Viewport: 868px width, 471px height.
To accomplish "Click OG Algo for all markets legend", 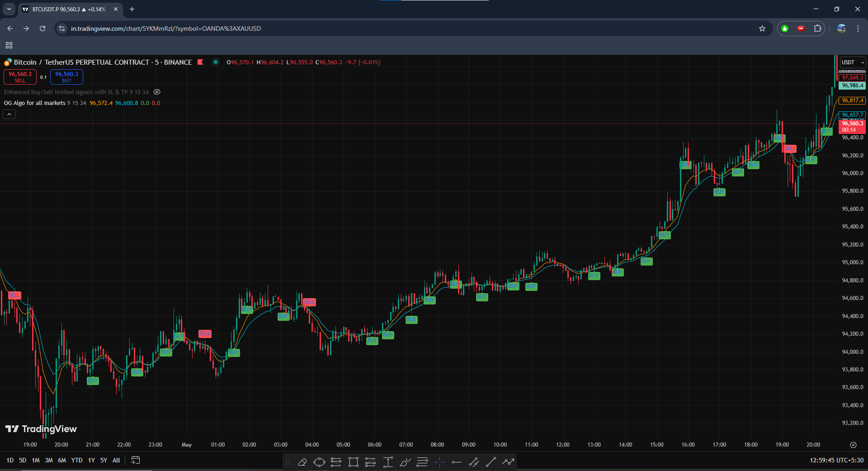I will coord(35,103).
